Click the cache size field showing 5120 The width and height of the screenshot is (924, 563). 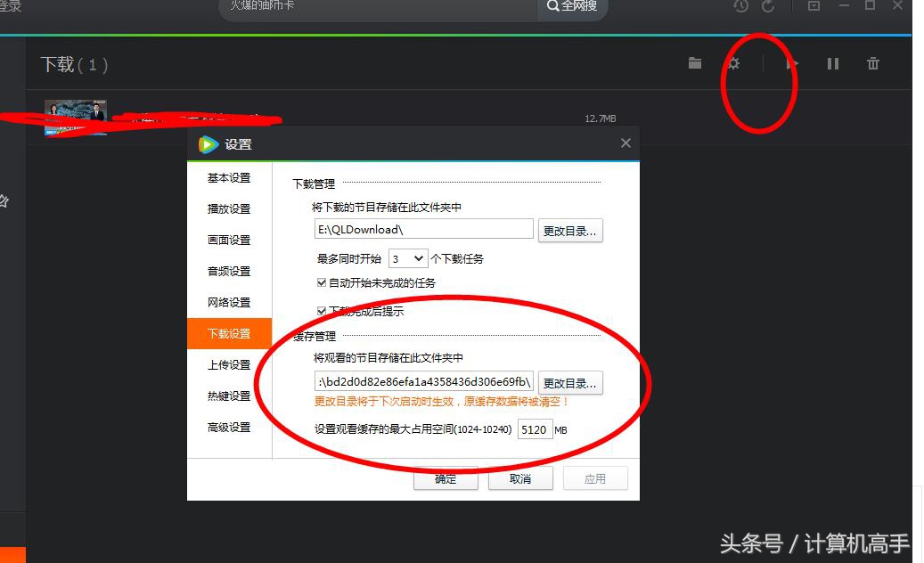535,429
